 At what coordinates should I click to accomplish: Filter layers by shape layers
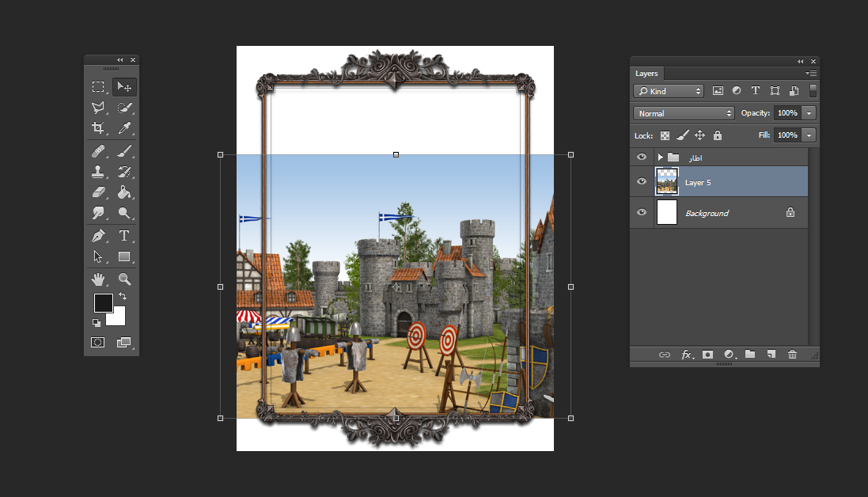click(775, 91)
